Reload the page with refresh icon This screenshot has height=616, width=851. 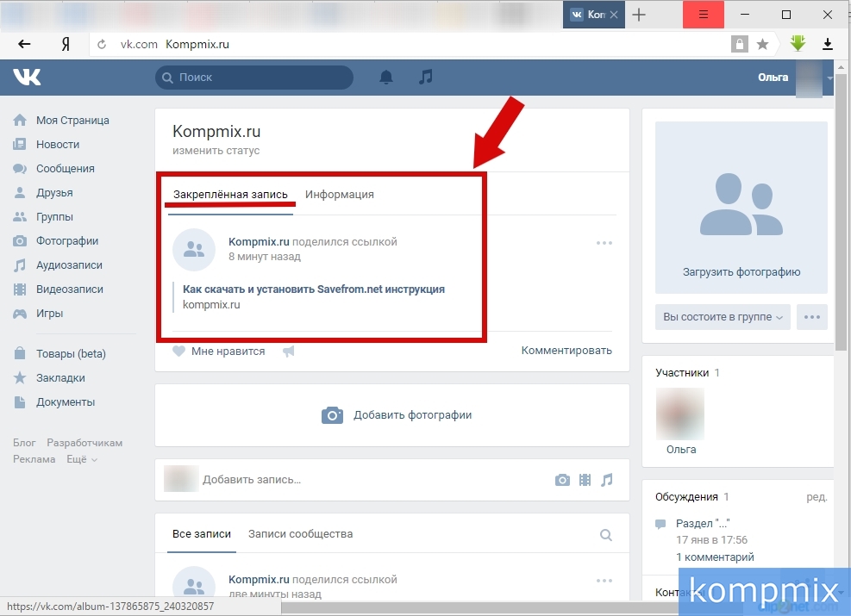102,44
